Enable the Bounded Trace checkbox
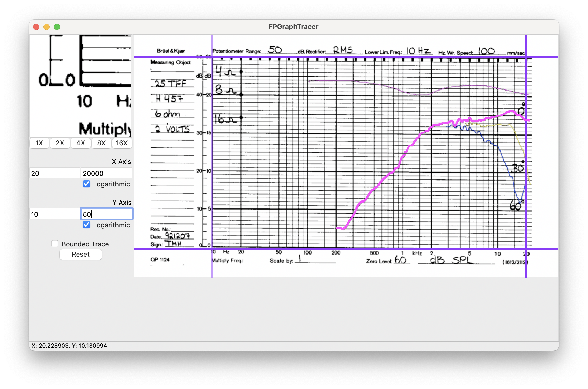588x389 pixels. click(x=55, y=244)
